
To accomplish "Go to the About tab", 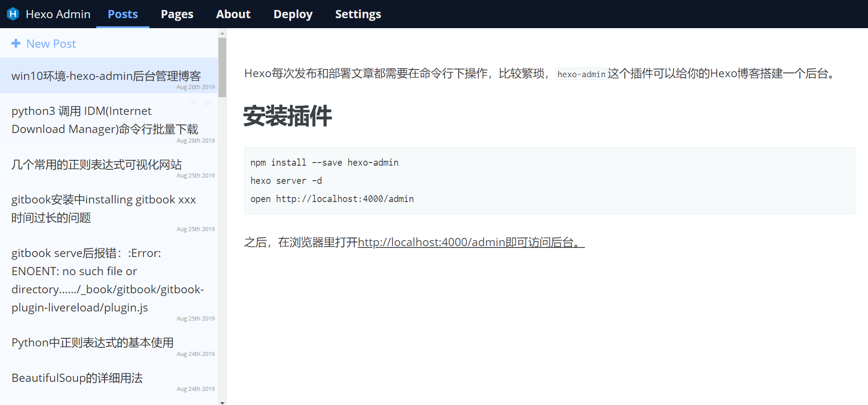I will (x=233, y=14).
